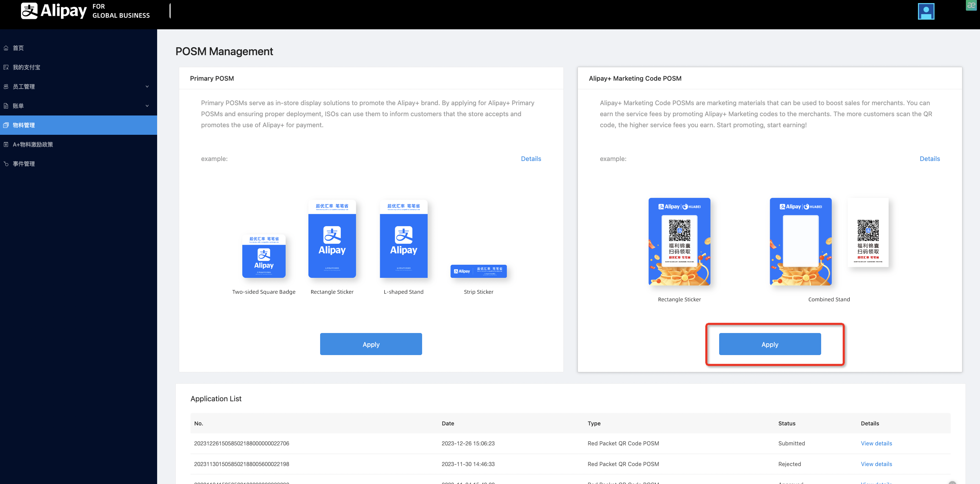Viewport: 980px width, 484px height.
Task: Click the 员工管理 sidebar icon
Action: click(x=6, y=87)
